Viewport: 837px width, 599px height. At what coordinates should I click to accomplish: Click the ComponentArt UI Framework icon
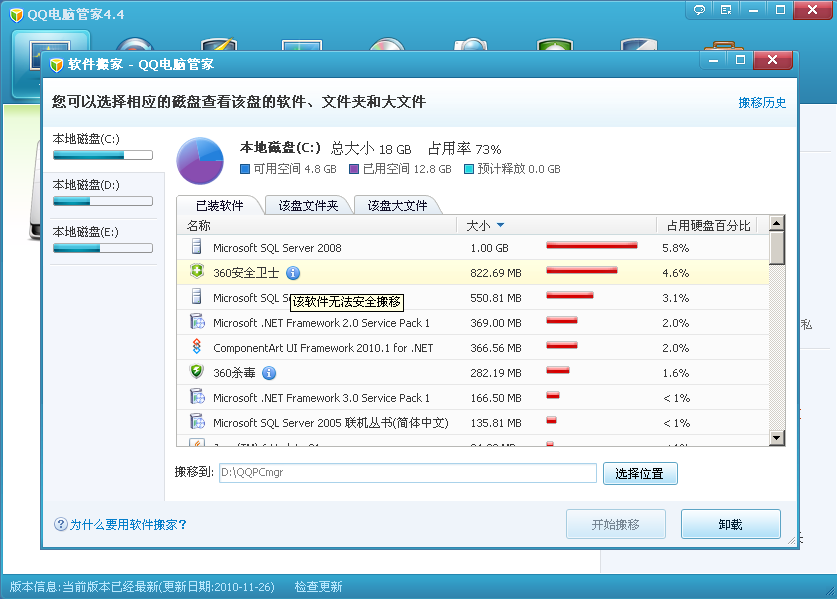coord(197,347)
